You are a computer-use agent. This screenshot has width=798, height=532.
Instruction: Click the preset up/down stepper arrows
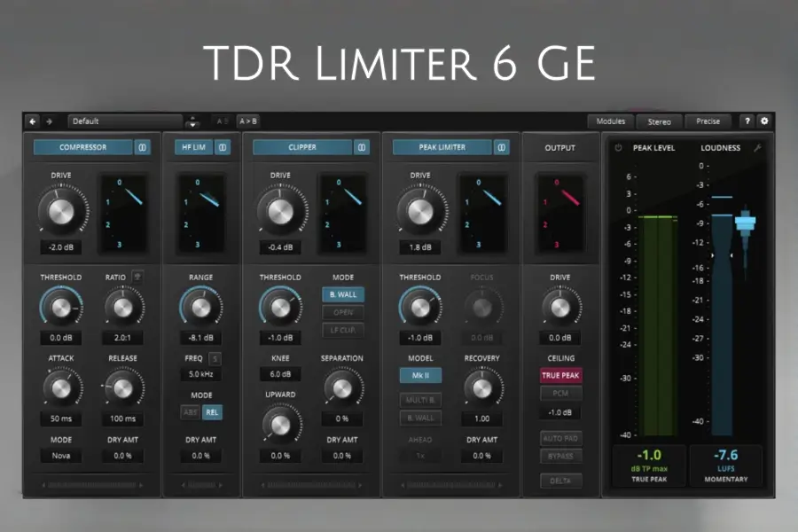192,121
